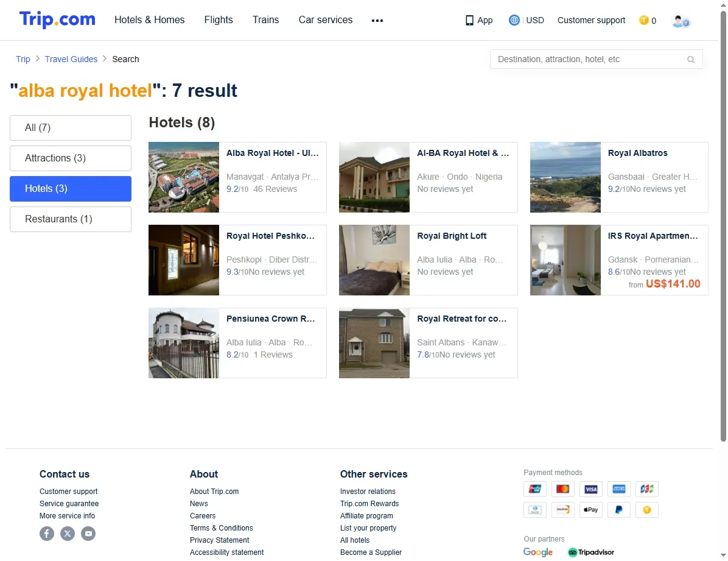The image size is (728, 561).
Task: Open Royal Bright Loft thumbnail
Action: [x=374, y=260]
